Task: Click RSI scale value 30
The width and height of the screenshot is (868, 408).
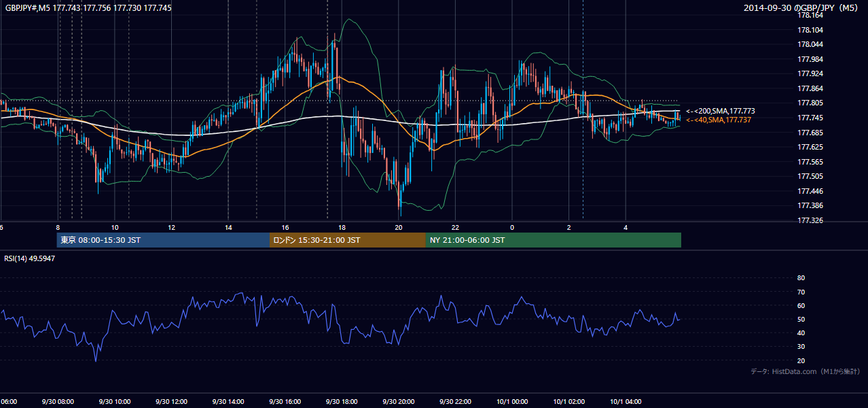Action: tap(801, 347)
